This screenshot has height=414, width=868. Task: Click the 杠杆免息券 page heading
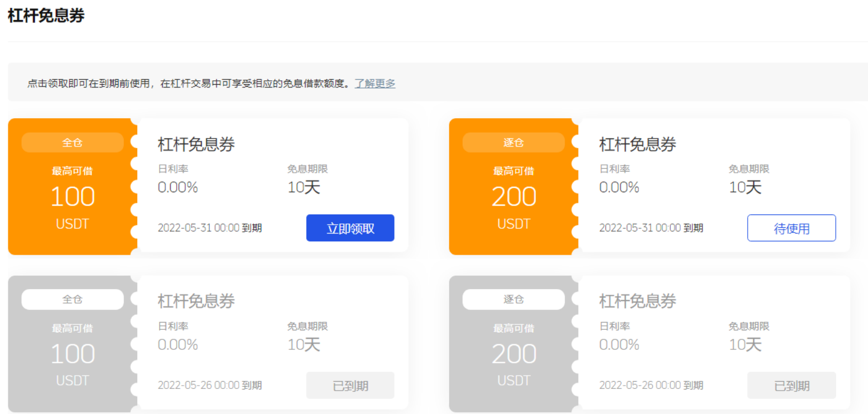(x=46, y=16)
